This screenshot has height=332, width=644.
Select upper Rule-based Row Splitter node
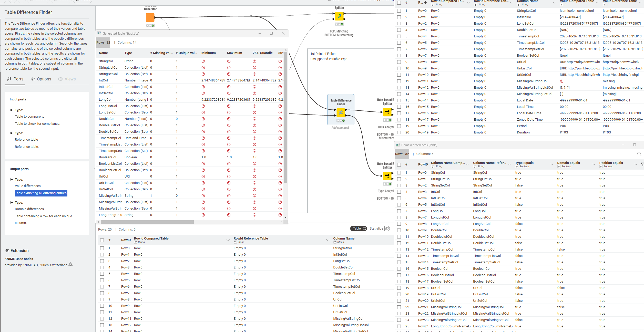coord(387,112)
